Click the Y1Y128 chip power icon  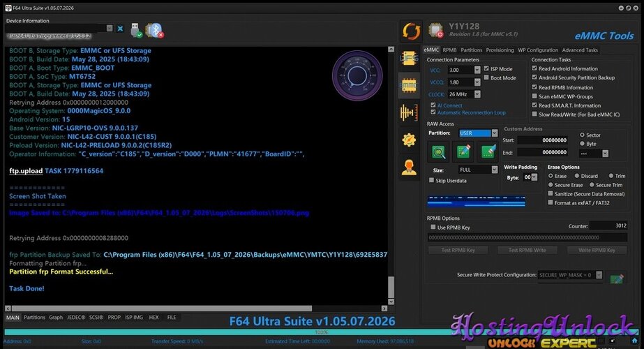coord(436,31)
